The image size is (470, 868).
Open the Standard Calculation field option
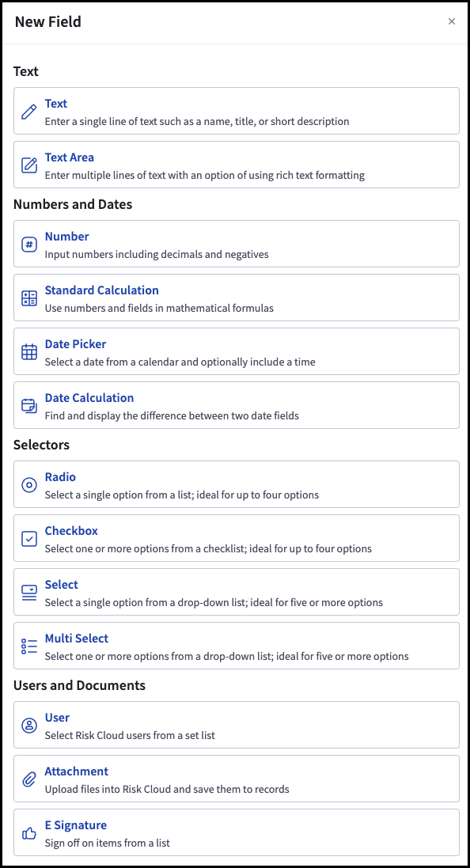237,298
